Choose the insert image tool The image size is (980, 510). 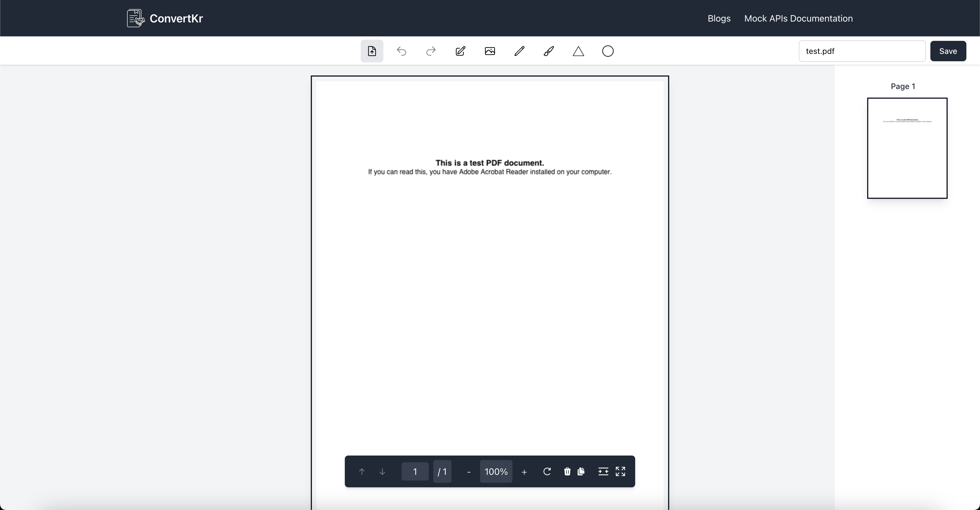pyautogui.click(x=490, y=51)
